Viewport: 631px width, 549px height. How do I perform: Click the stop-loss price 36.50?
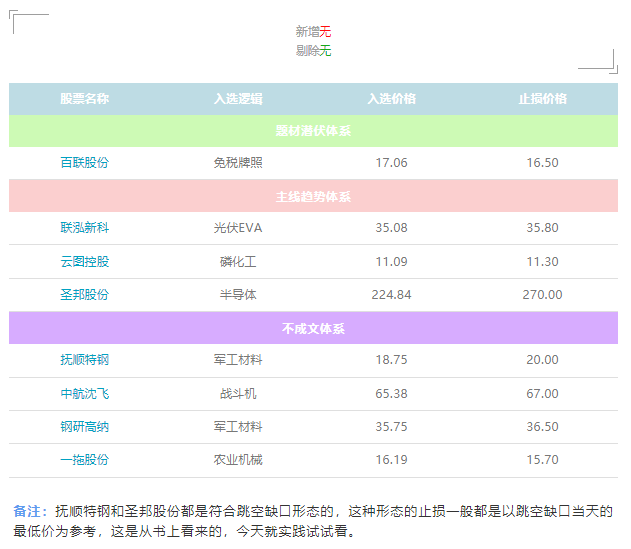[x=542, y=426]
